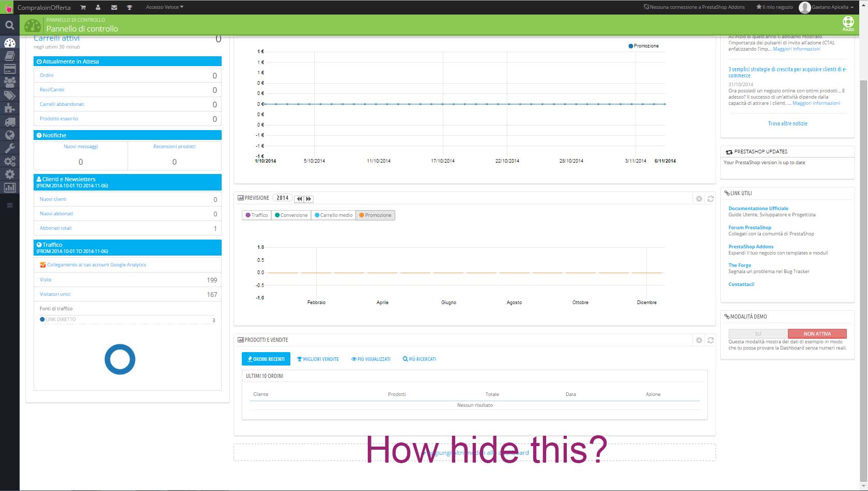868x491 pixels.
Task: Open the Documentazione Ufficiale link
Action: (x=758, y=209)
